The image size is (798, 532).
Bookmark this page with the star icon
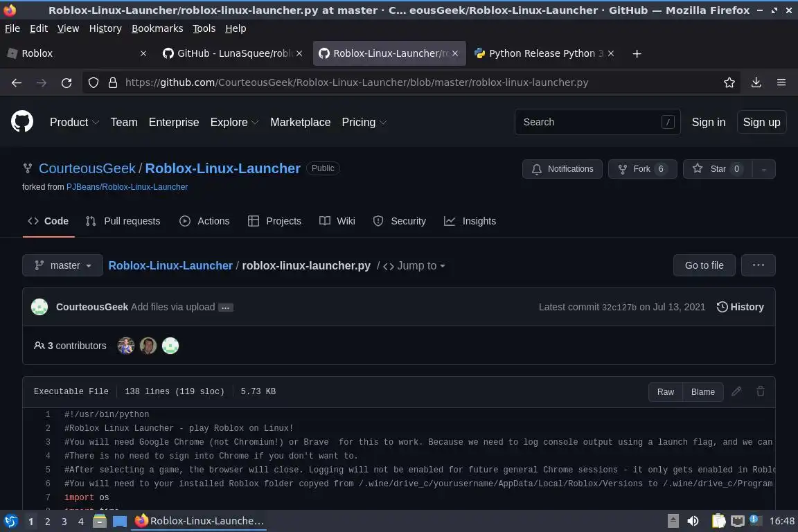coord(729,82)
